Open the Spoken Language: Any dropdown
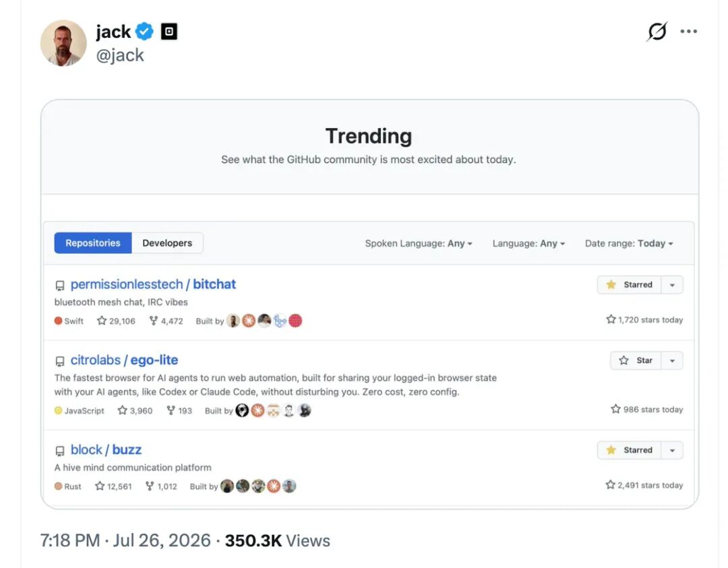Screen dimensions: 728x568 click(419, 243)
